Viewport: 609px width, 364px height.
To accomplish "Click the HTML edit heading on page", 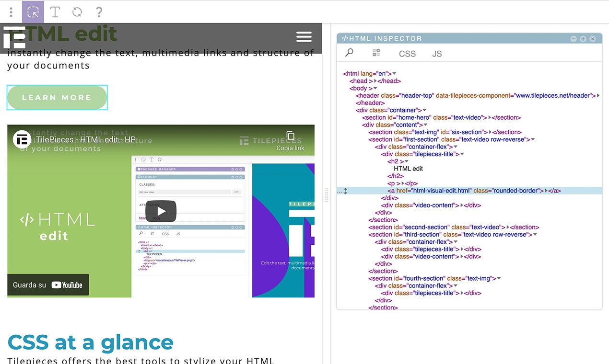I will click(x=62, y=34).
